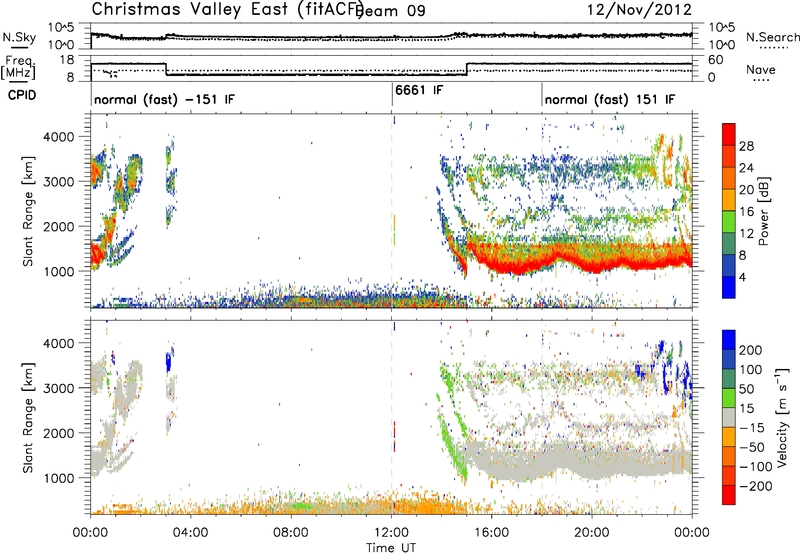Click the '200' tick on Velocity colorbar
Screen dimensions: 800x554
pos(751,350)
